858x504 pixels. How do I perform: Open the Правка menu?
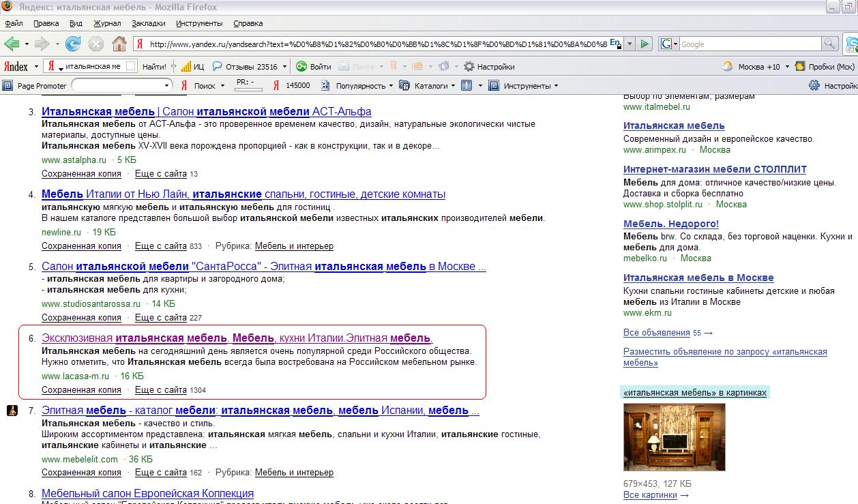[46, 23]
